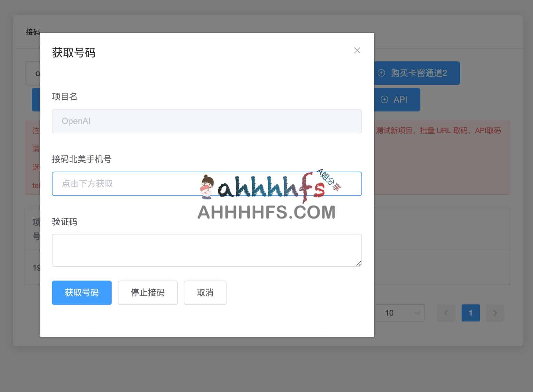Click the previous page arrow icon
Screen dimensions: 533x392
(446, 313)
